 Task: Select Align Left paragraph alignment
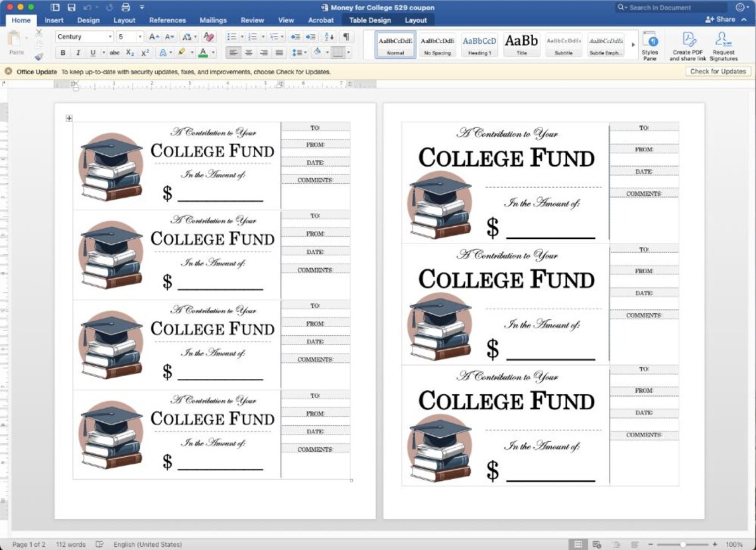click(x=233, y=52)
